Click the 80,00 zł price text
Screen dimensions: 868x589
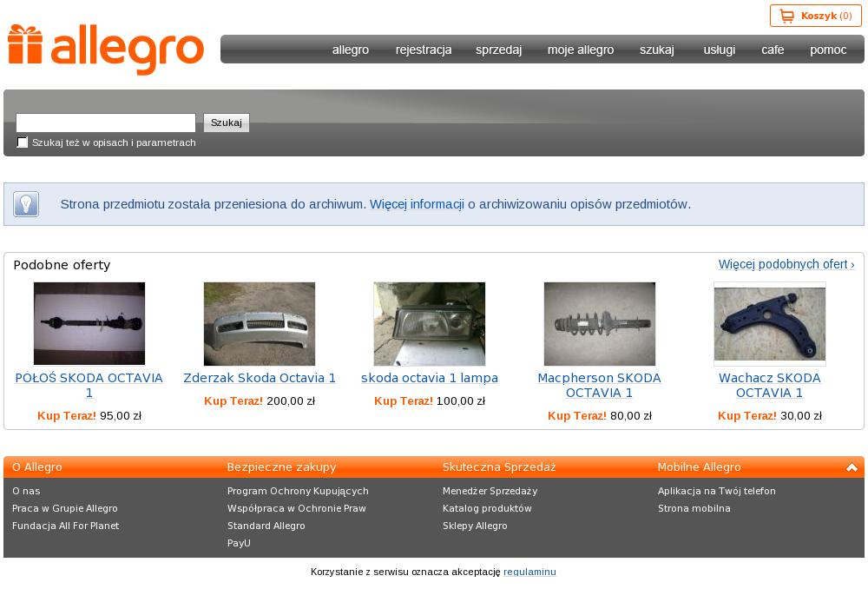(x=631, y=415)
